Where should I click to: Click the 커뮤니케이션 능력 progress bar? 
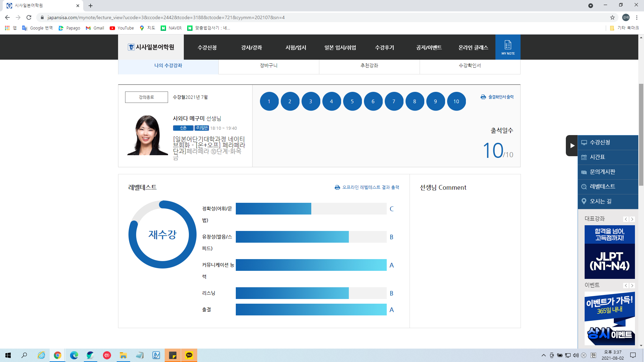(x=311, y=265)
